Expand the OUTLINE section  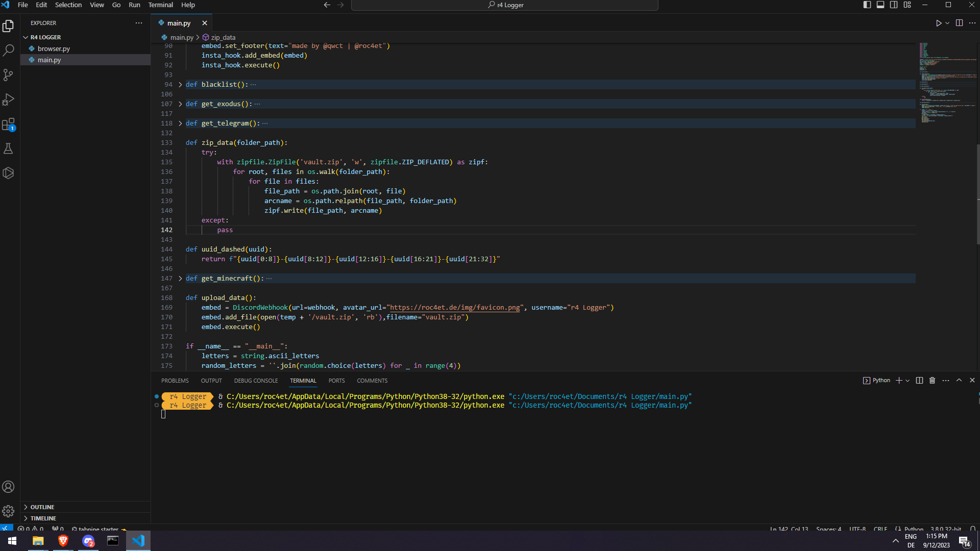[42, 507]
